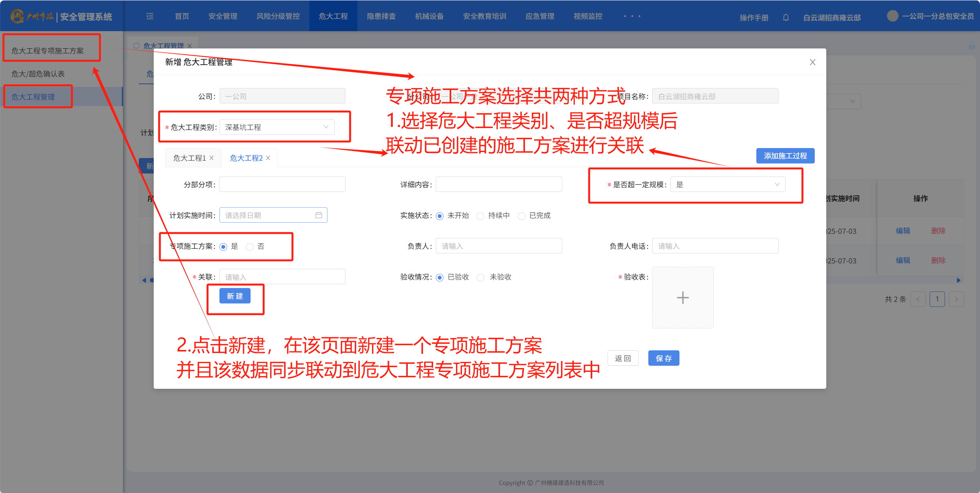Open the 危大工程类别 dropdown

(x=277, y=127)
